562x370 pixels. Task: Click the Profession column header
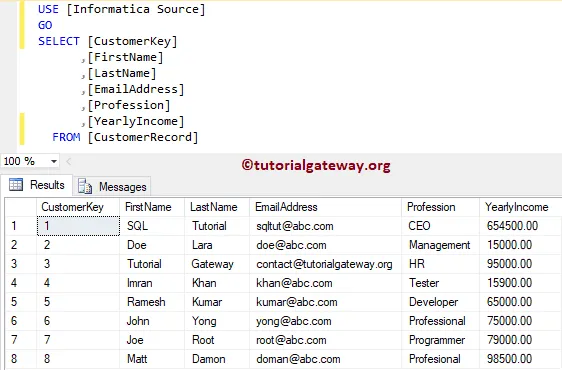click(440, 207)
